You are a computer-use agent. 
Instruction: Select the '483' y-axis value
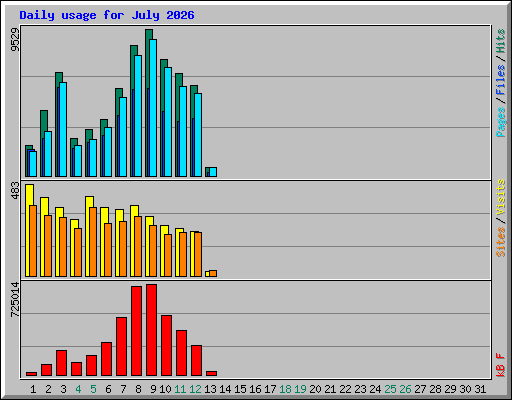point(15,190)
